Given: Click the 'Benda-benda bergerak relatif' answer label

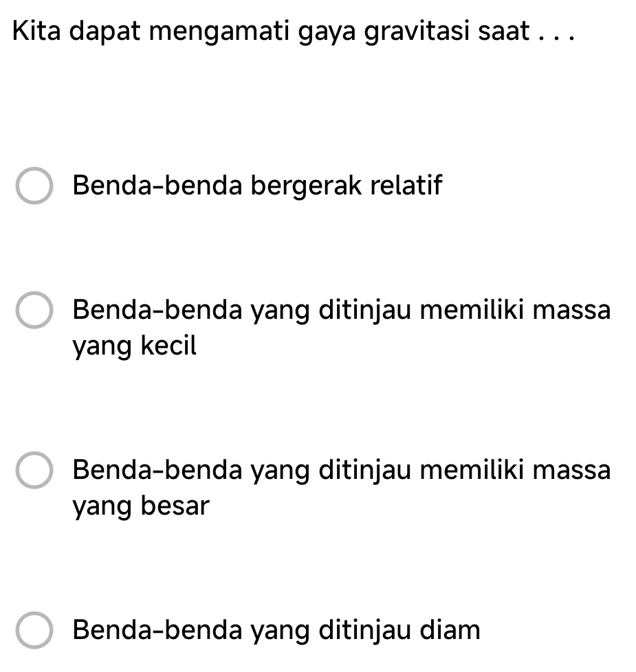Looking at the screenshot, I should pos(257,186).
